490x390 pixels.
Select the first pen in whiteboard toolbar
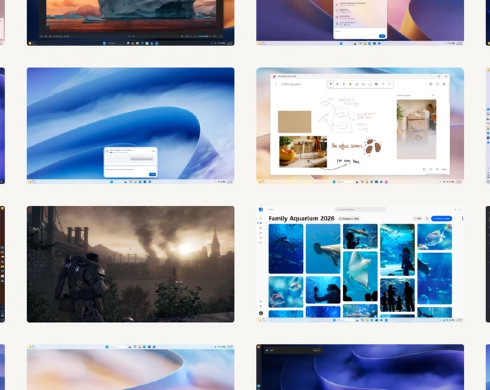(x=331, y=84)
